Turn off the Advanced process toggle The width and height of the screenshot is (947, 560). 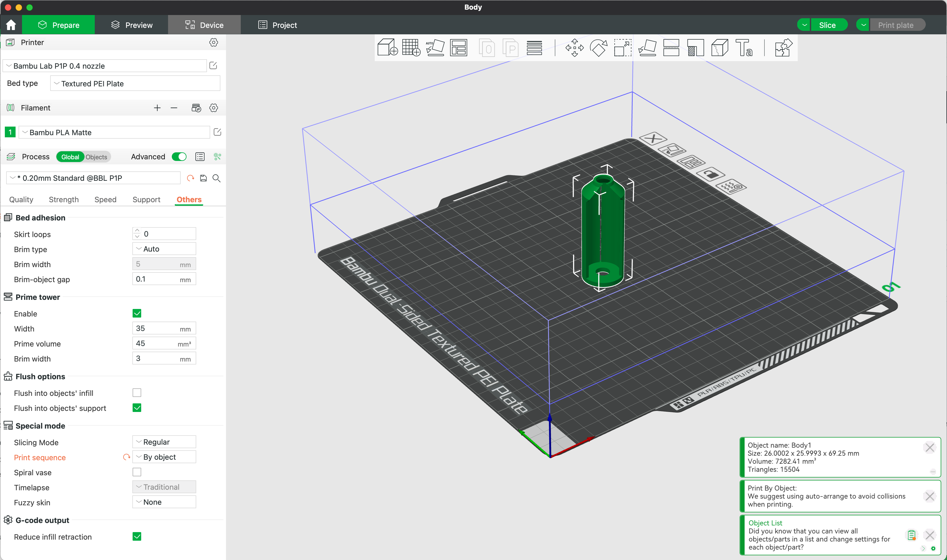pos(179,157)
